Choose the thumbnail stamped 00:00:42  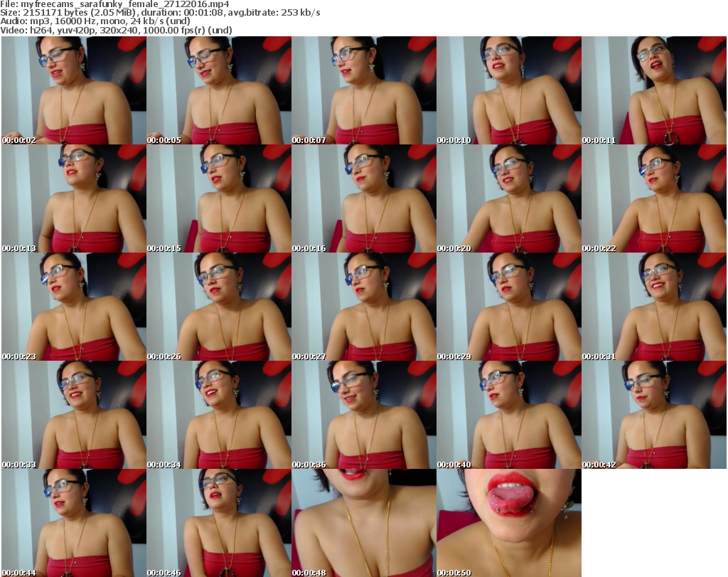click(654, 415)
